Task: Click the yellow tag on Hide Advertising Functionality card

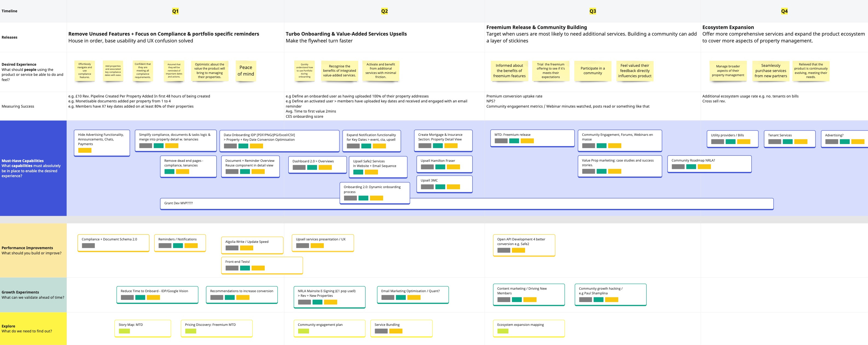Action: tap(85, 150)
